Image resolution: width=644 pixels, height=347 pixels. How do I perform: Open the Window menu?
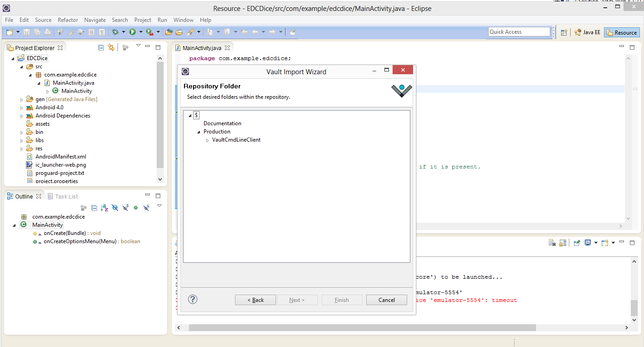click(184, 20)
